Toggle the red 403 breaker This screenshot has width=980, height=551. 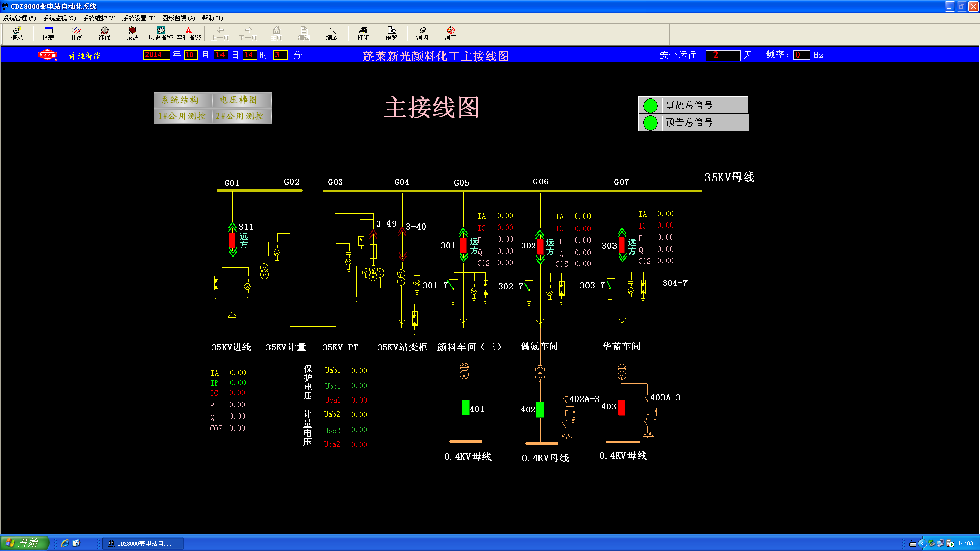622,408
